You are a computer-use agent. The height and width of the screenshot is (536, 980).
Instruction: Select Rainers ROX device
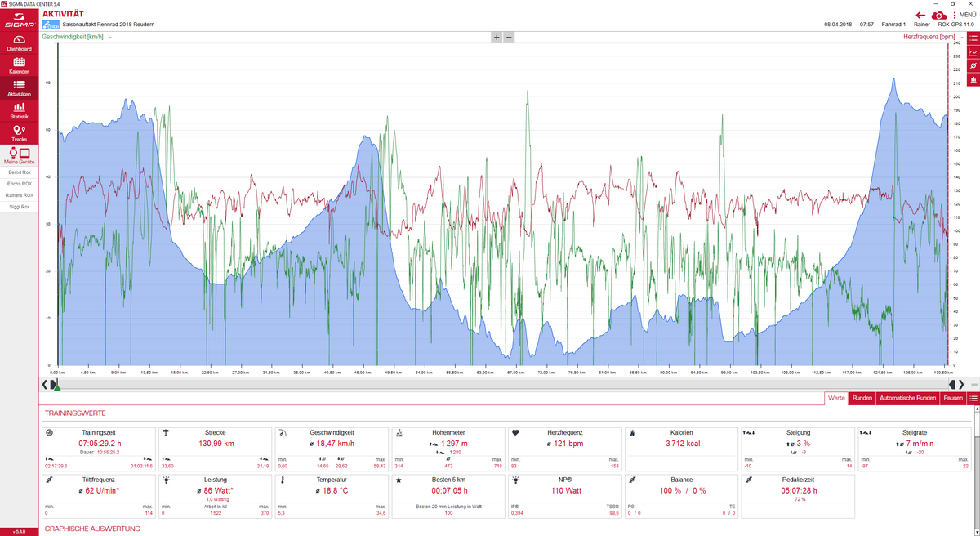click(x=19, y=195)
